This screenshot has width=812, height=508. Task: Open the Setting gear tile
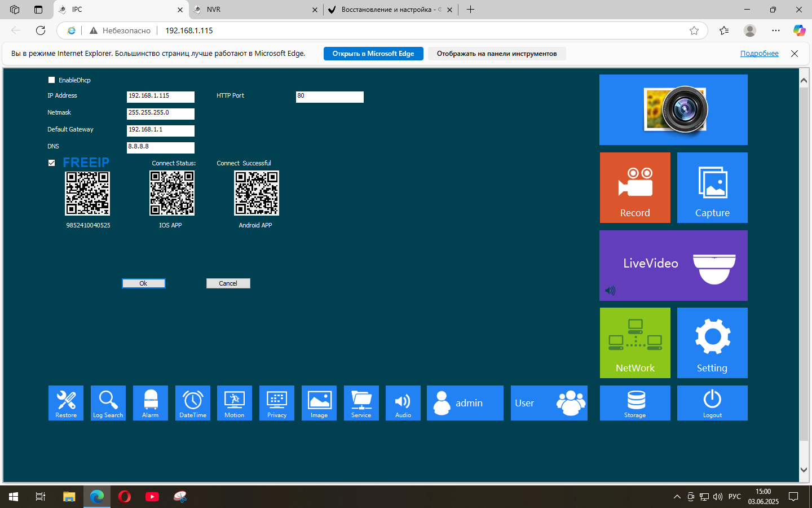click(712, 343)
